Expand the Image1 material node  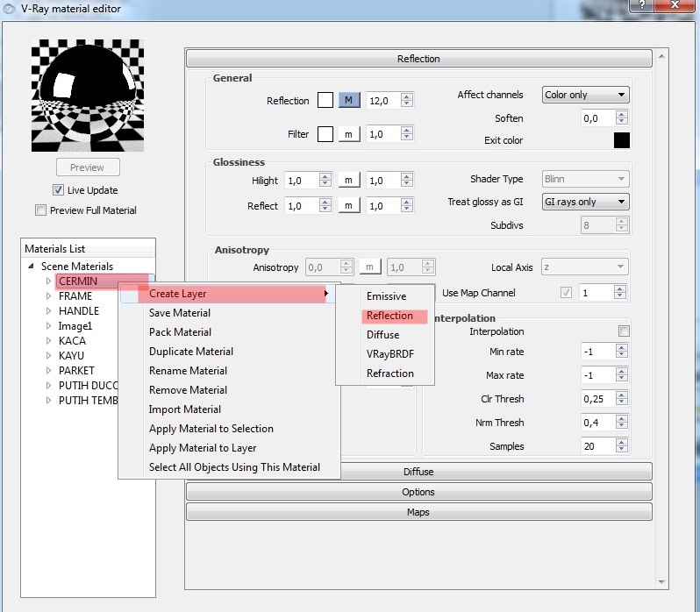[x=48, y=325]
